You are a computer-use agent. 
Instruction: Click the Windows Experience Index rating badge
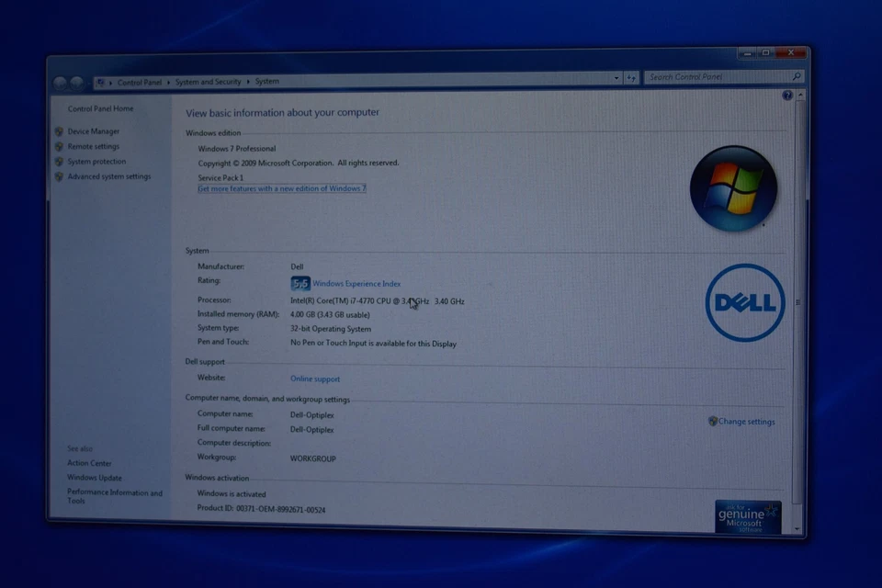(300, 284)
